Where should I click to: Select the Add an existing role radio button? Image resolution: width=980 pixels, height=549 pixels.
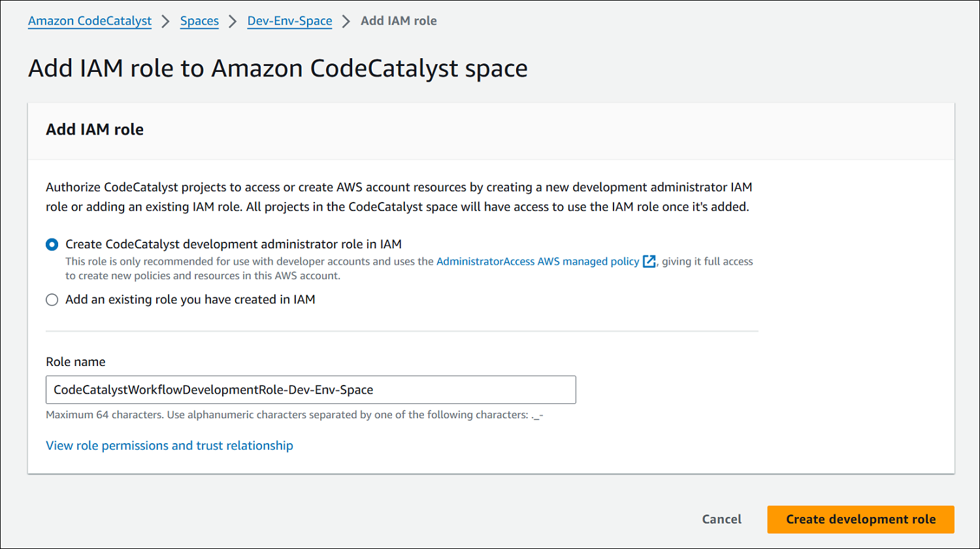52,300
